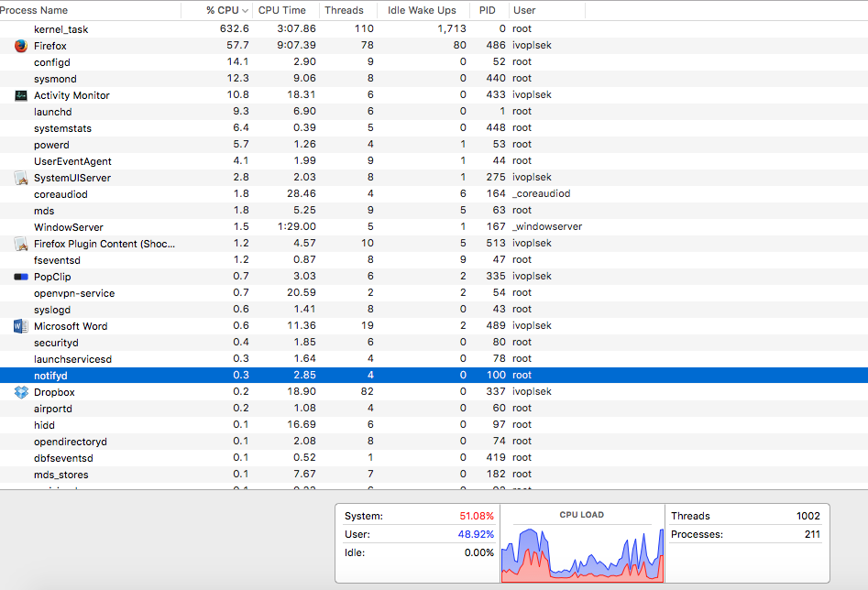Click the Microsoft Word process icon
This screenshot has width=868, height=590.
(21, 326)
